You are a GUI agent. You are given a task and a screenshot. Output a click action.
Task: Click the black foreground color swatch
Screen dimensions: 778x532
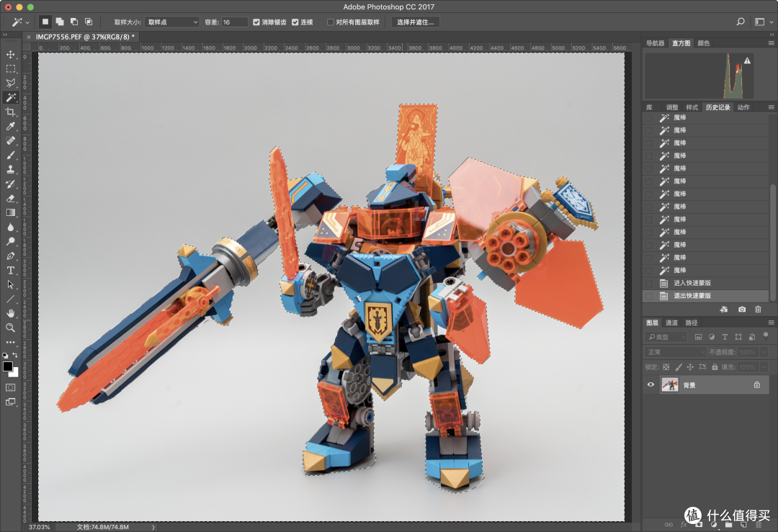7,366
